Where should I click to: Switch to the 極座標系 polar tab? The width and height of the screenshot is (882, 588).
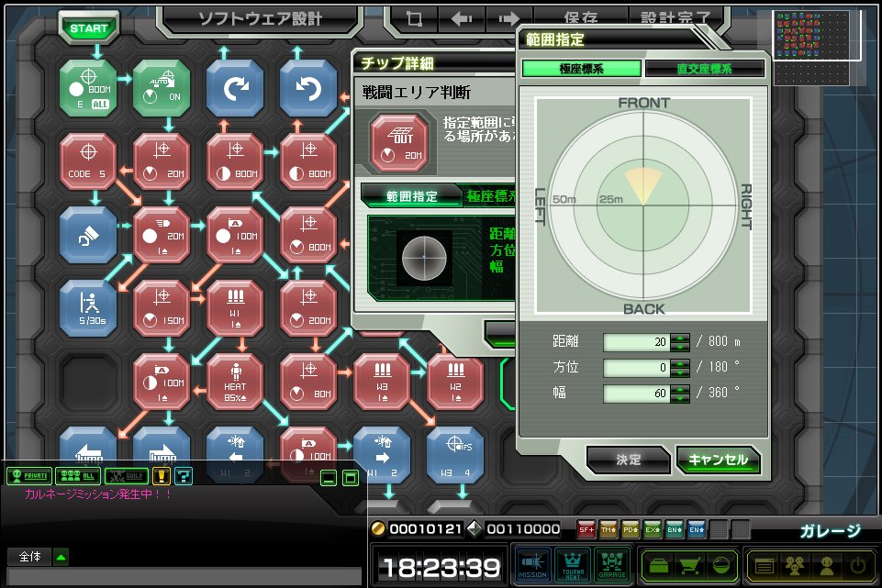tap(582, 69)
